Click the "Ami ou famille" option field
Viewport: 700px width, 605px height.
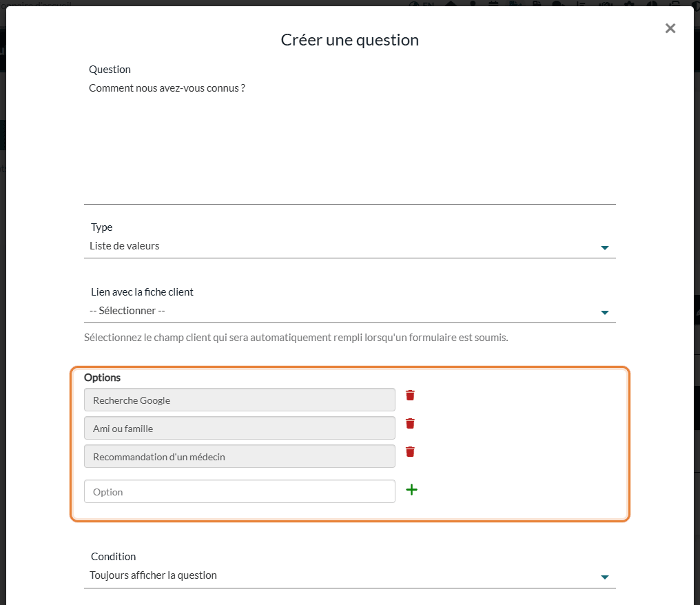[x=239, y=428]
